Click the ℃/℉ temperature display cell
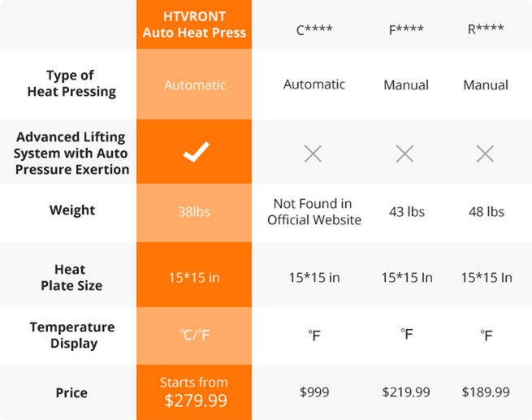The image size is (532, 420). [x=194, y=335]
